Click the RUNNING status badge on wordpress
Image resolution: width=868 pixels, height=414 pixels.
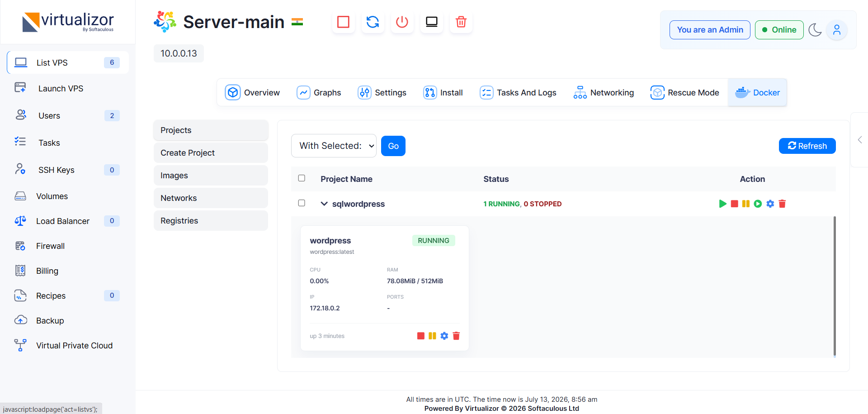(434, 241)
